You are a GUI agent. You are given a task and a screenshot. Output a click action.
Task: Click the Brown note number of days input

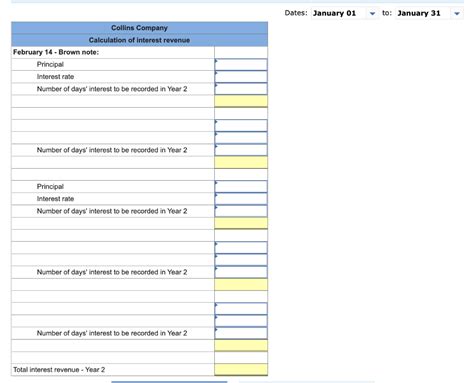[x=241, y=89]
